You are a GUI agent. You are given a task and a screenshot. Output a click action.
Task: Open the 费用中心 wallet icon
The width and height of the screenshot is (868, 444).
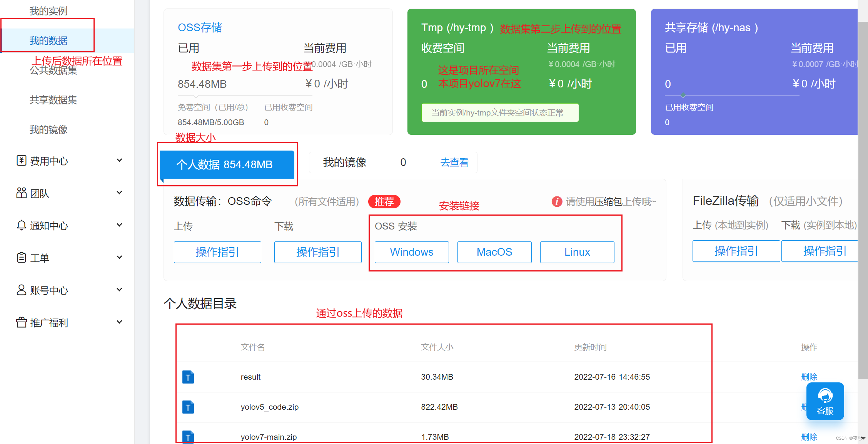22,160
